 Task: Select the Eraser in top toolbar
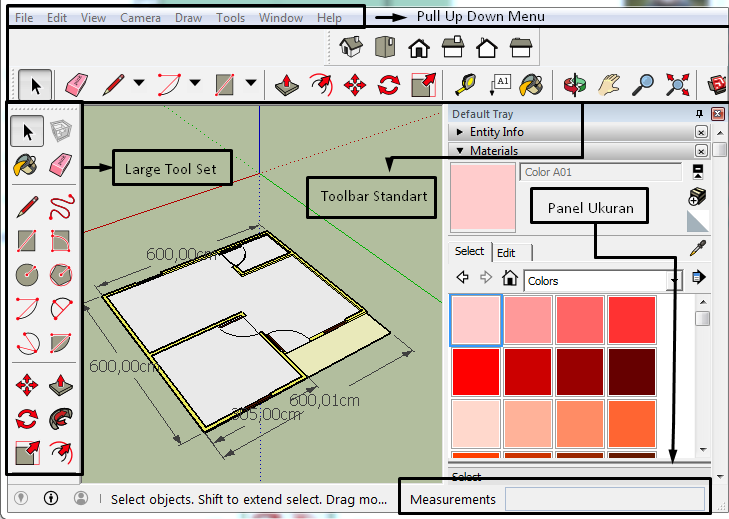coord(76,85)
